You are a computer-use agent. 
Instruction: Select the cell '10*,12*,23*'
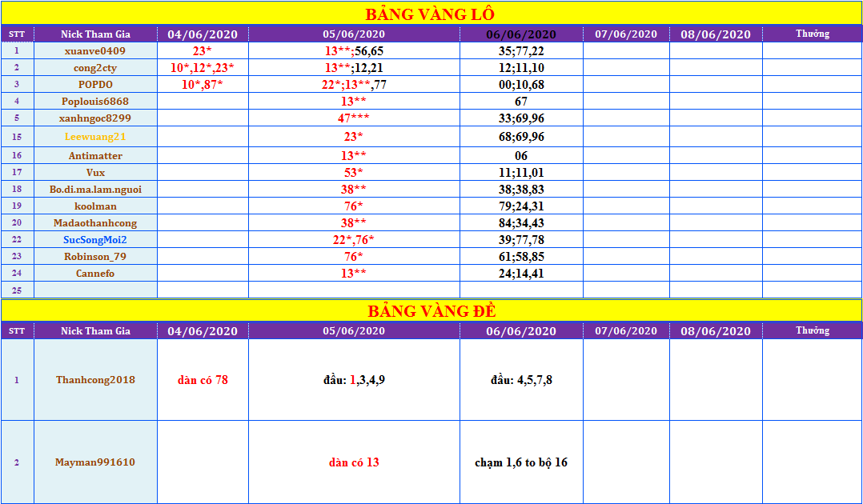(203, 68)
